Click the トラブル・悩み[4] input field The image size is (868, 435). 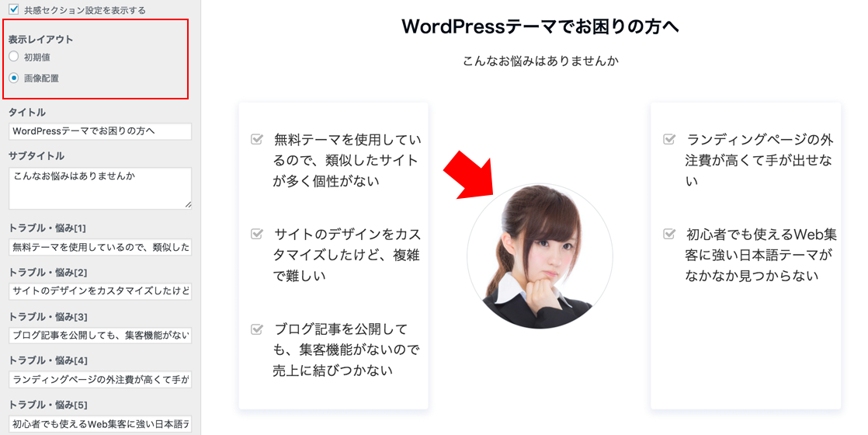[100, 380]
